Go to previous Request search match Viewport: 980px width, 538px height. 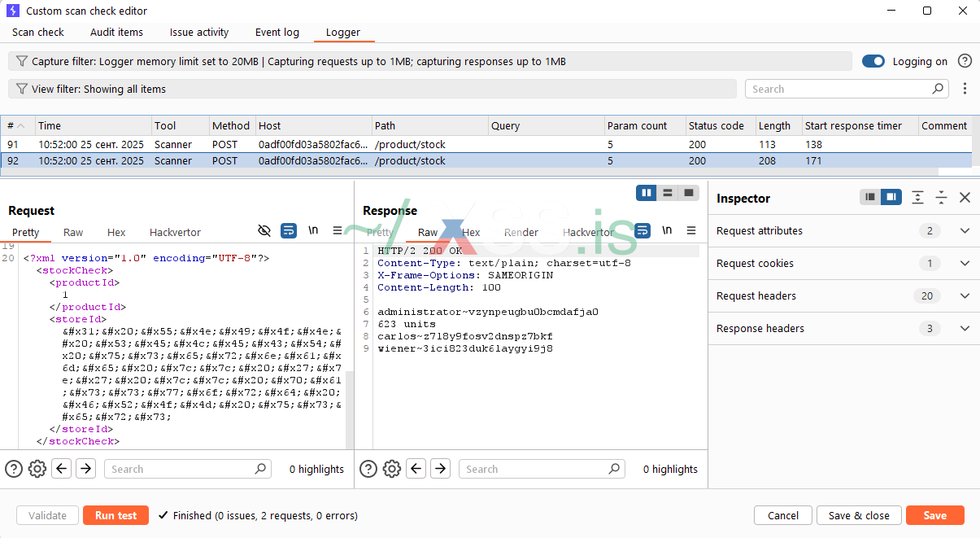(x=62, y=469)
